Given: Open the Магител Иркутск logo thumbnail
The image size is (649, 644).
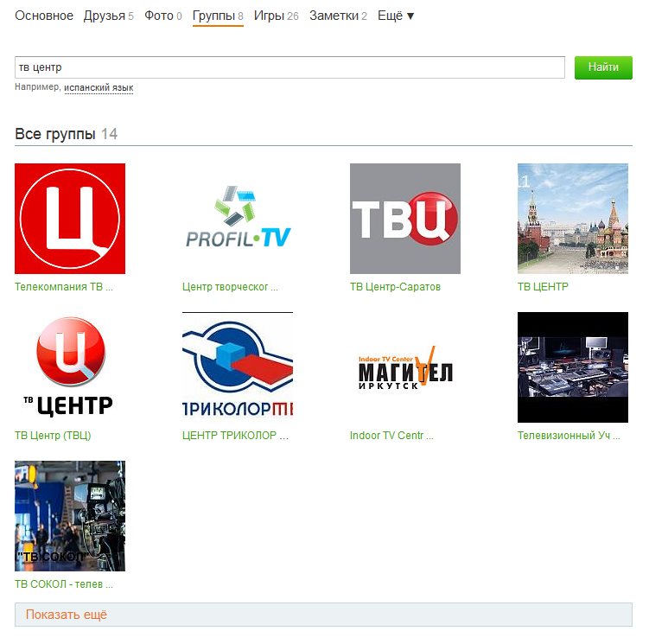Looking at the screenshot, I should point(405,367).
